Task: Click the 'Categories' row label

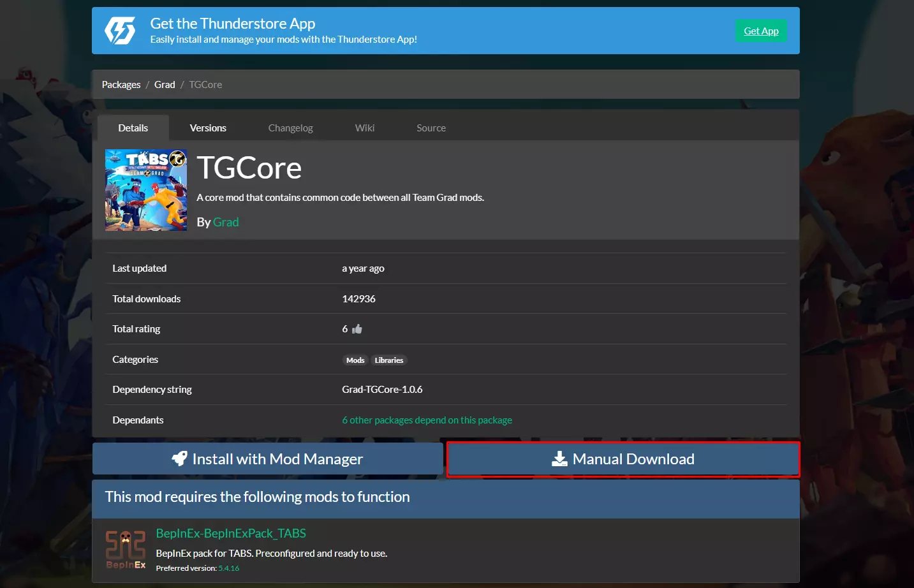Action: click(135, 360)
